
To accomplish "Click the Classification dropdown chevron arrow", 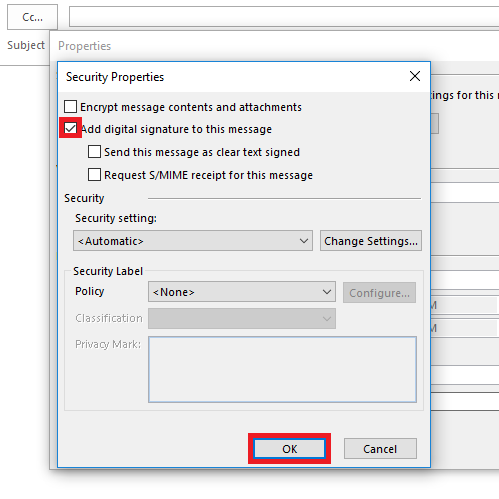I will click(x=327, y=319).
